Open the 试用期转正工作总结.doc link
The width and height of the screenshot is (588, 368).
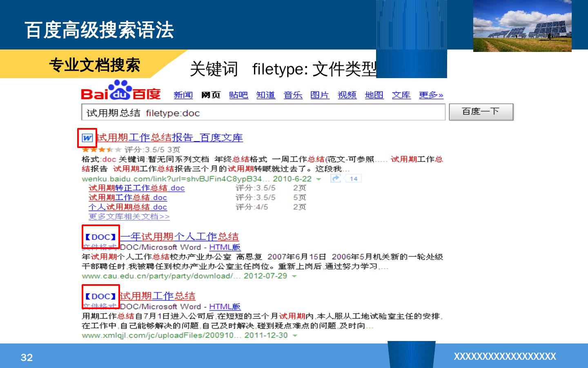(136, 188)
